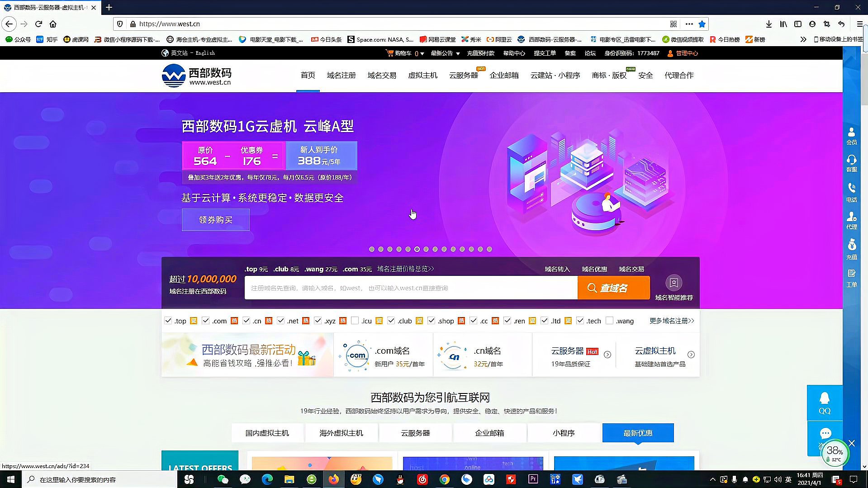Toggle the .com domain checkbox
The image size is (868, 488).
click(206, 321)
